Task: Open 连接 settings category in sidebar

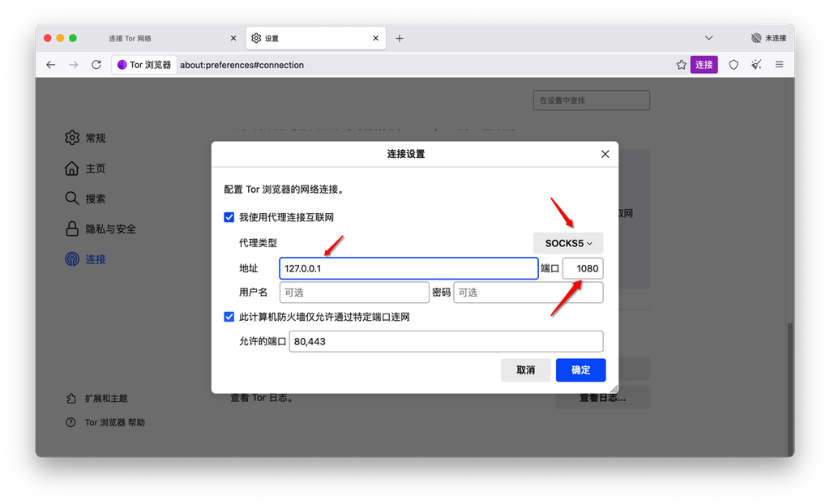Action: [x=85, y=259]
